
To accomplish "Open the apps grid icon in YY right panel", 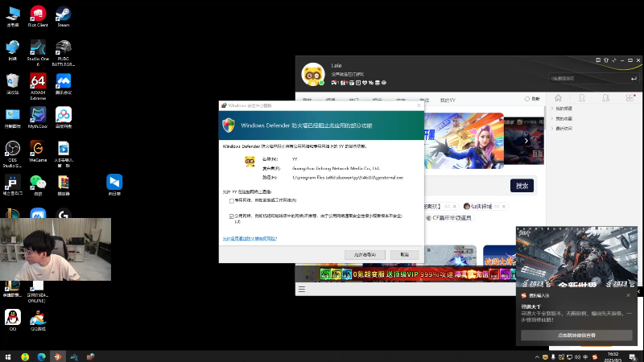I will coord(630,98).
